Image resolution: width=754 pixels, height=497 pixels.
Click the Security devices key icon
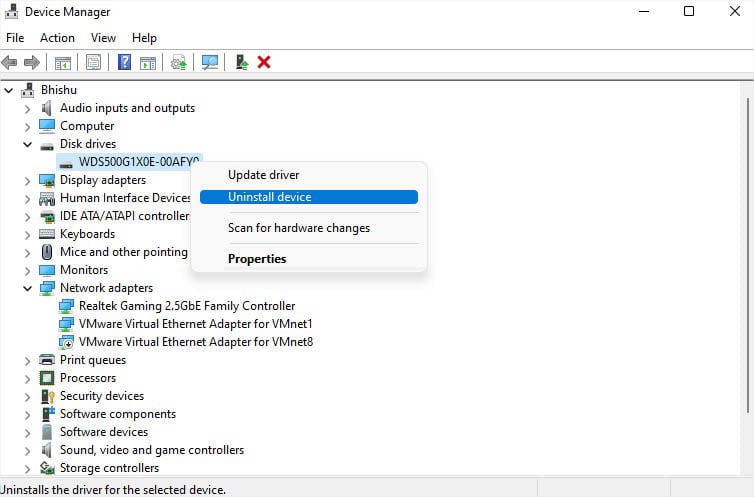click(x=47, y=396)
